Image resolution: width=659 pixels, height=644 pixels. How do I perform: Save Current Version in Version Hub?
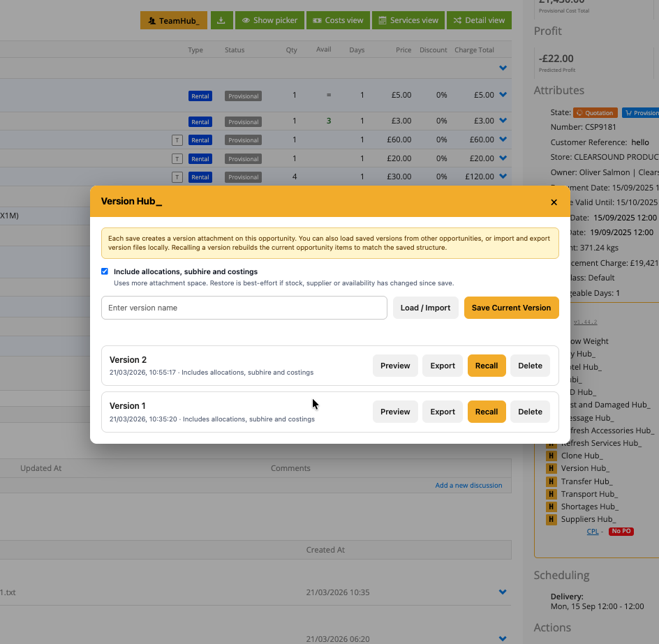[x=511, y=308]
